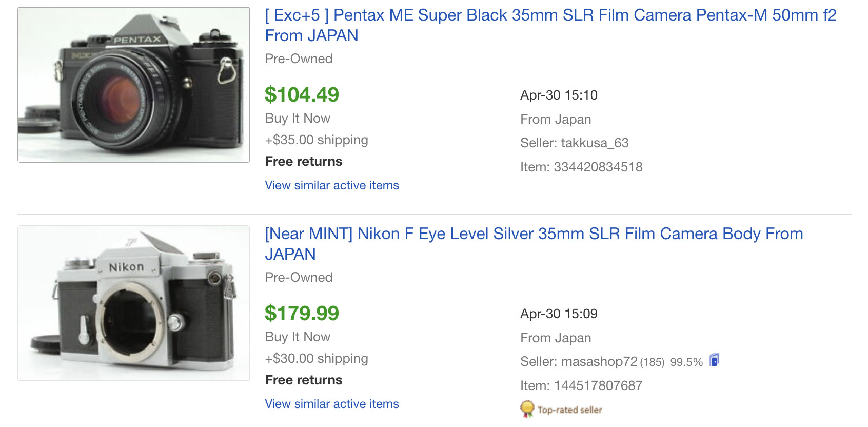Click the 99.5% feedback rating text
Screen dimensions: 868x427
(x=686, y=362)
